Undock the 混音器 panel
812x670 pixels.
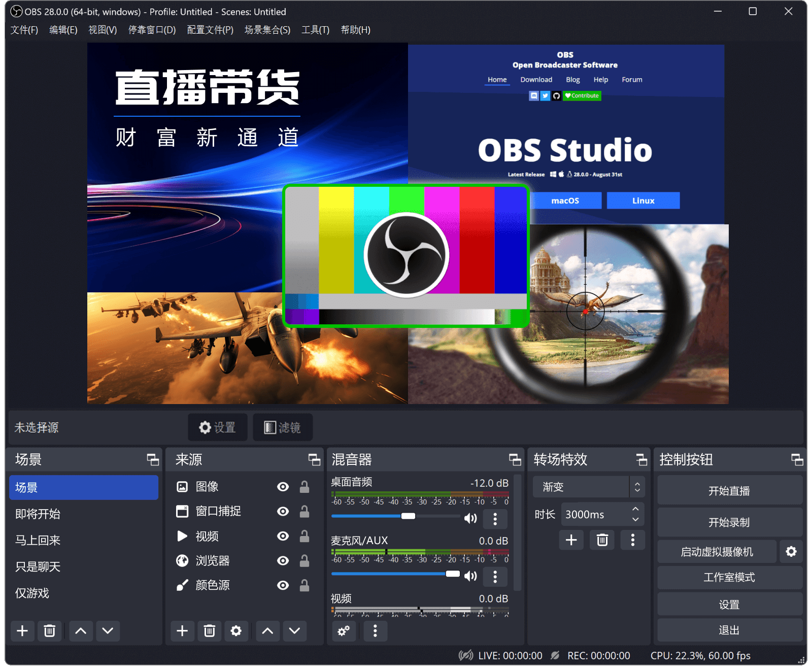(x=515, y=460)
